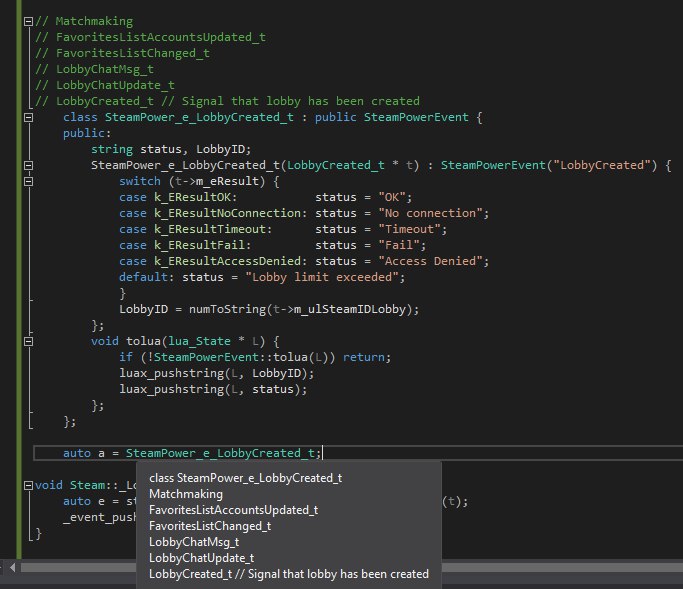Click 'k_EResultNoConnection' case label
Screen dimensions: 683x589
click(227, 213)
